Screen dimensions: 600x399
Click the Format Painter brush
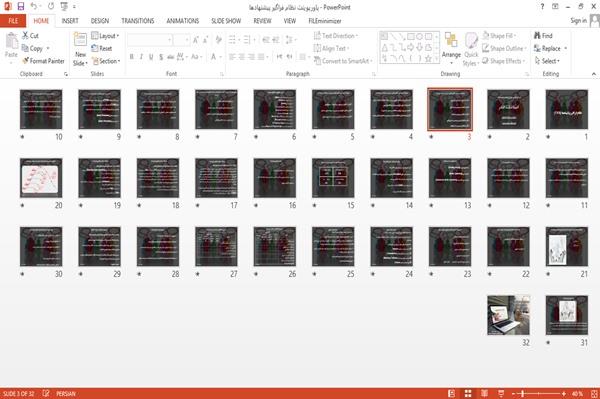click(x=26, y=61)
